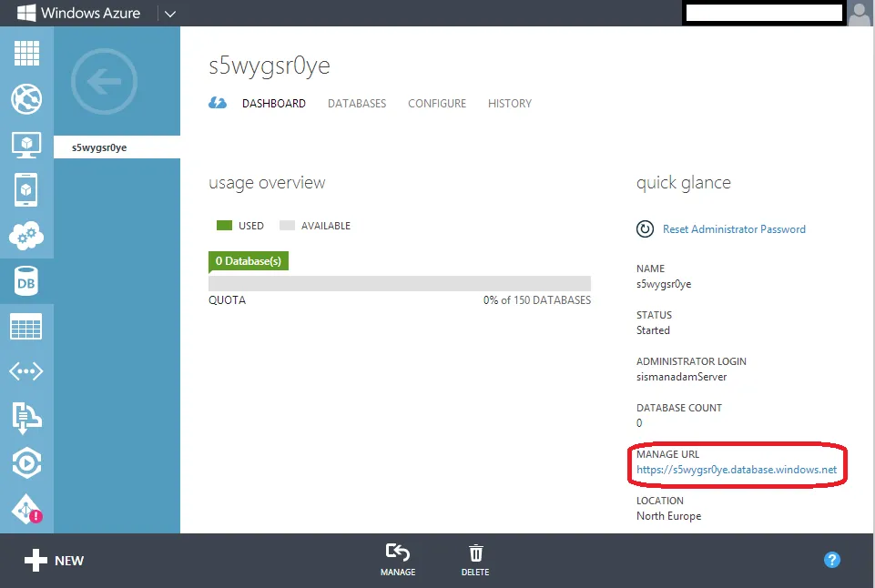Open the import/export data services icon
This screenshot has width=875, height=588.
point(26,417)
